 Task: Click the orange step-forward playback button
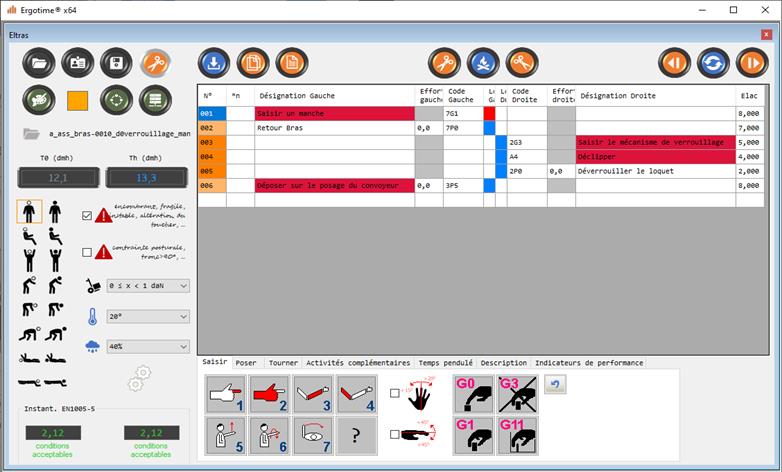click(752, 63)
